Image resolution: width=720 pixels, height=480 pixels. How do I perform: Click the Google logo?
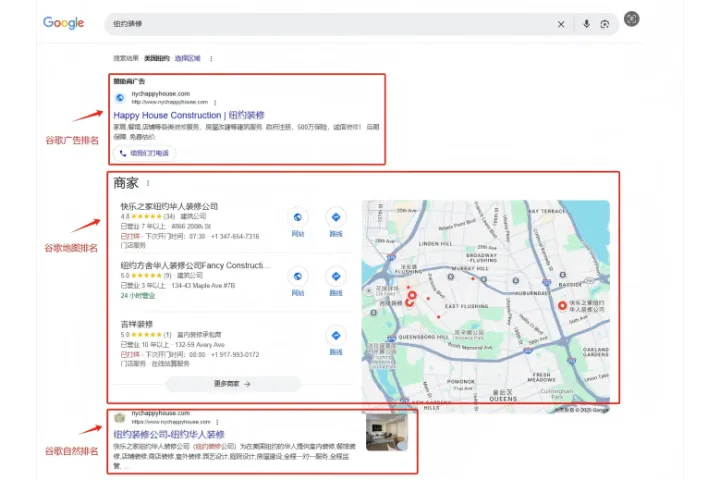coord(63,23)
